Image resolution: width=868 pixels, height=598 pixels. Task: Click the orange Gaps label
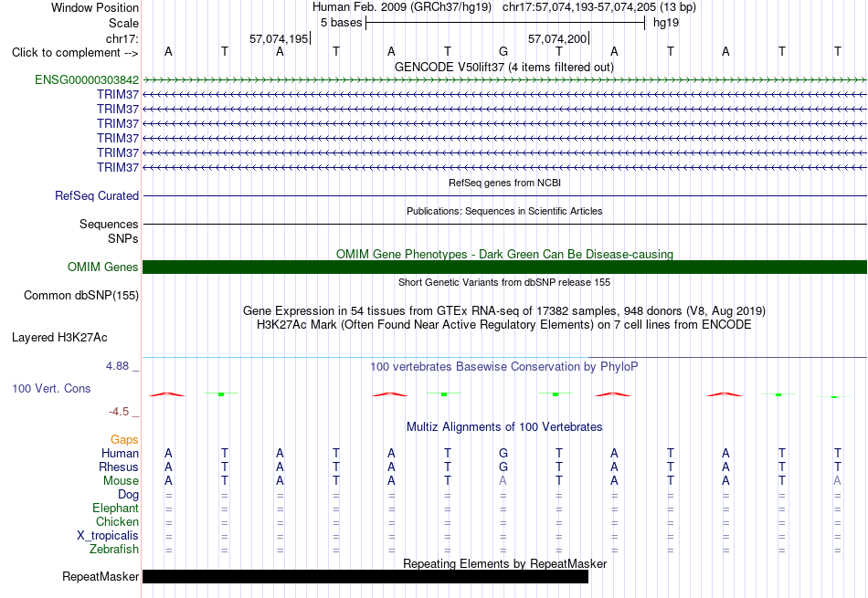click(124, 440)
